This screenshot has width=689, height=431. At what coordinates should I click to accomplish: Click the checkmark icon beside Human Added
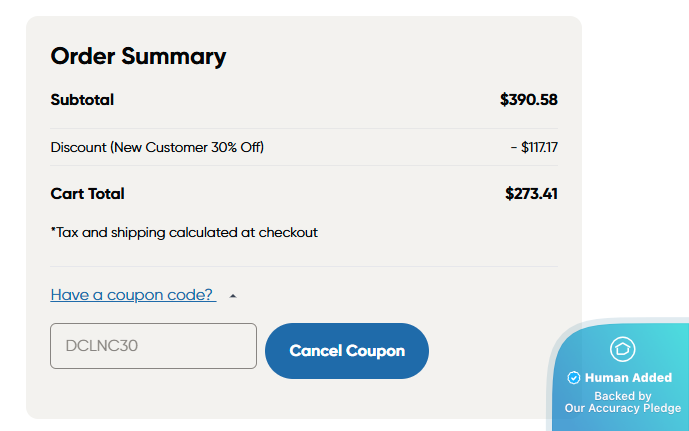574,378
